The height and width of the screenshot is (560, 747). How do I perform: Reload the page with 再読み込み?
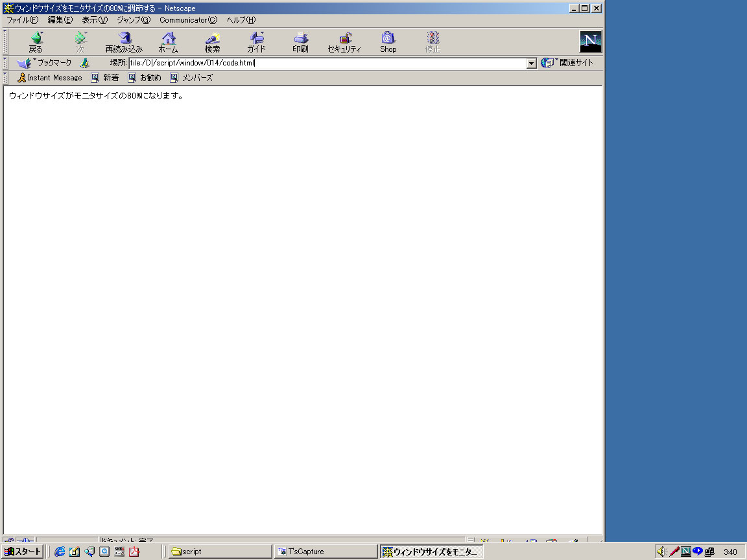point(124,42)
